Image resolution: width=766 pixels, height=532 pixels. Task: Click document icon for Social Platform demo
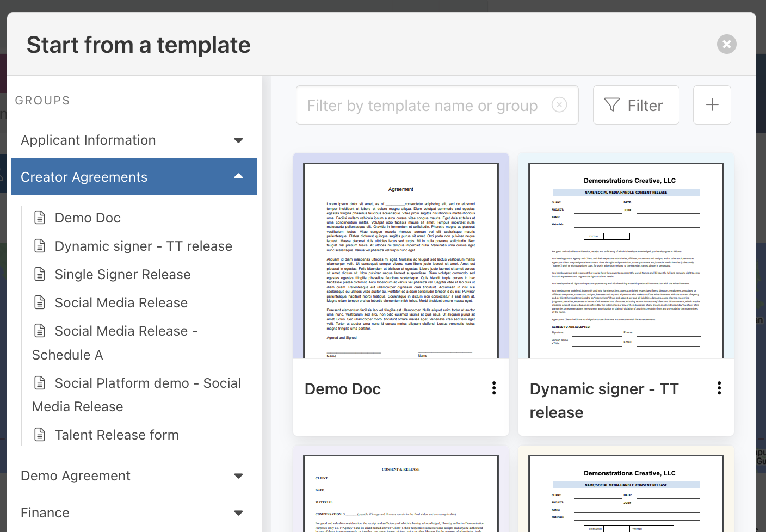coord(40,383)
